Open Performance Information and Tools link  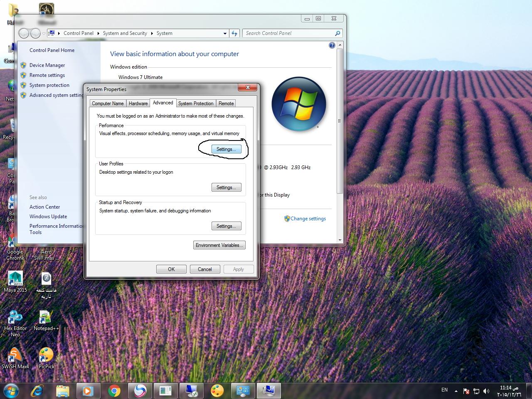[56, 229]
